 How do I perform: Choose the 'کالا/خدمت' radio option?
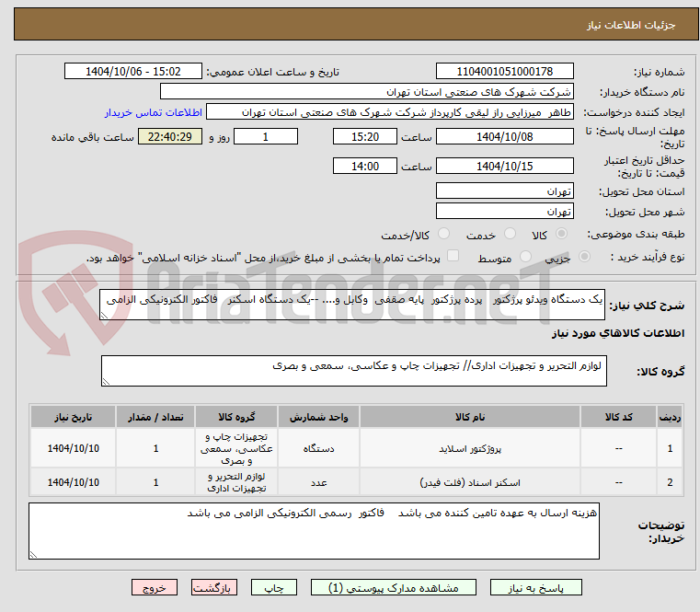pyautogui.click(x=444, y=235)
